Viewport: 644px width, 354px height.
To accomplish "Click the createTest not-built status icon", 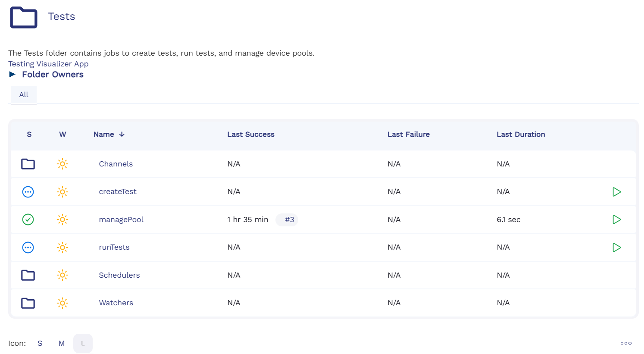I will tap(28, 192).
